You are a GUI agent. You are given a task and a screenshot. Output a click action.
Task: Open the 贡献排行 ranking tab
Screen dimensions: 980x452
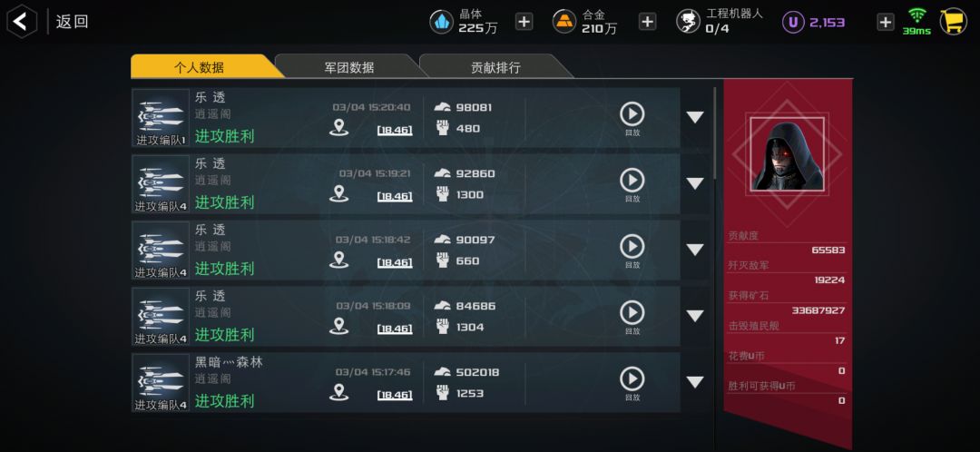click(495, 67)
